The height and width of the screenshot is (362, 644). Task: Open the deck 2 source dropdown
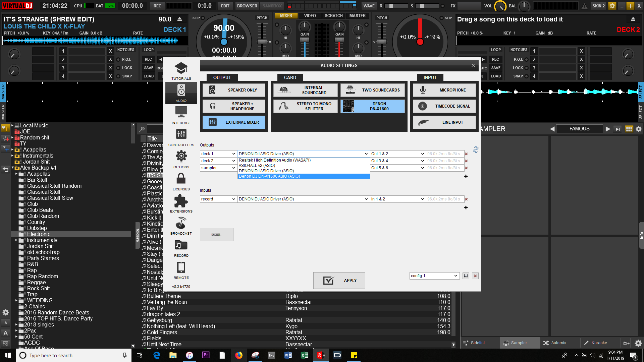218,161
